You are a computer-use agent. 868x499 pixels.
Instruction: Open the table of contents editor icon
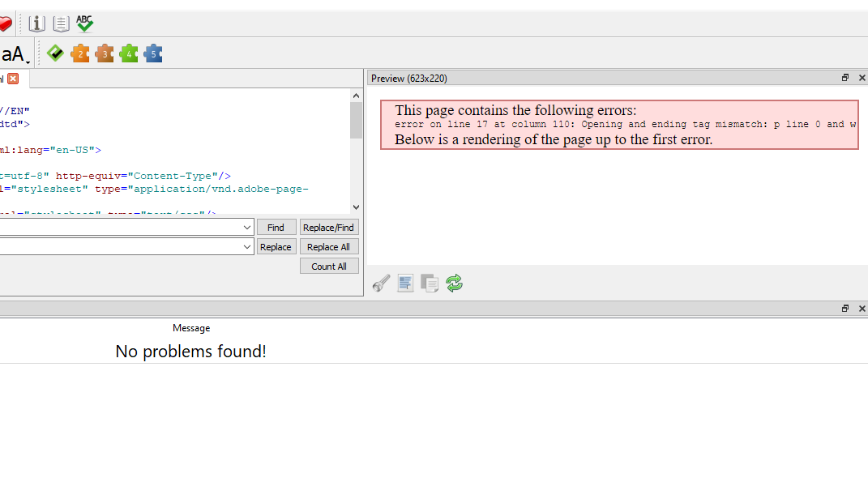point(61,23)
